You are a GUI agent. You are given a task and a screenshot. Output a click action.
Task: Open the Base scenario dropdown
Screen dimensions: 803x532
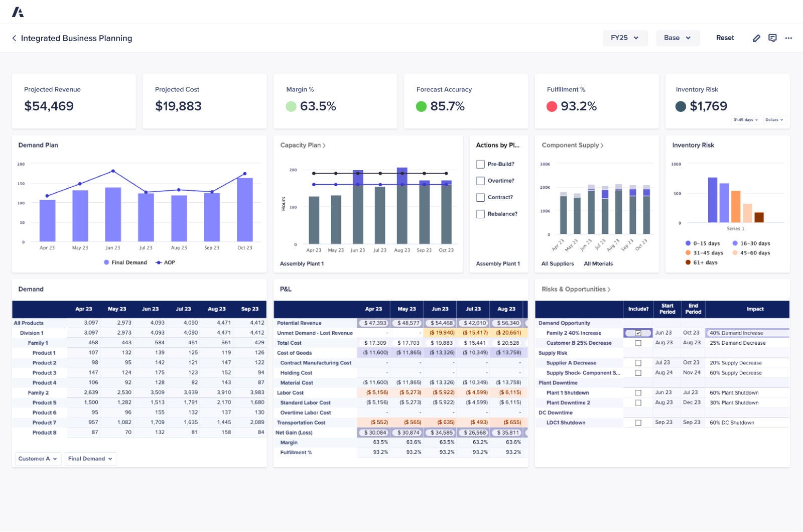678,38
